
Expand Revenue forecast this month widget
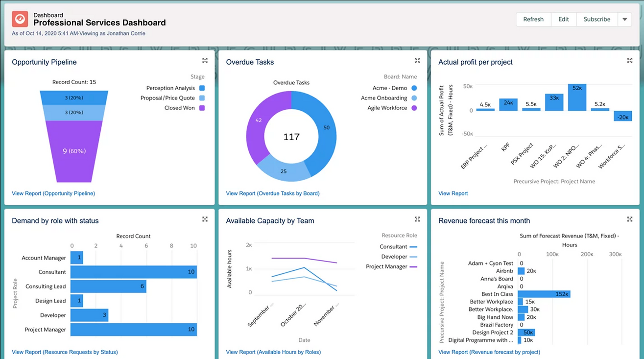(x=630, y=219)
